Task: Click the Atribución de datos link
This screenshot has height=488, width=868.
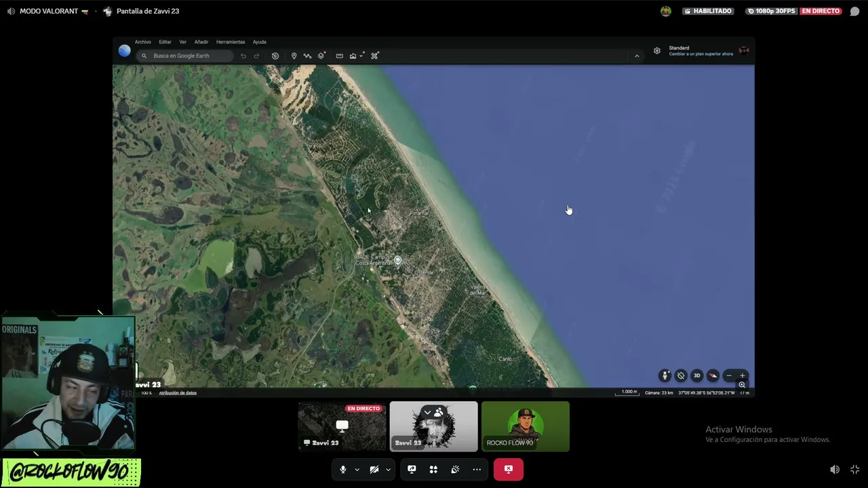Action: [x=178, y=392]
